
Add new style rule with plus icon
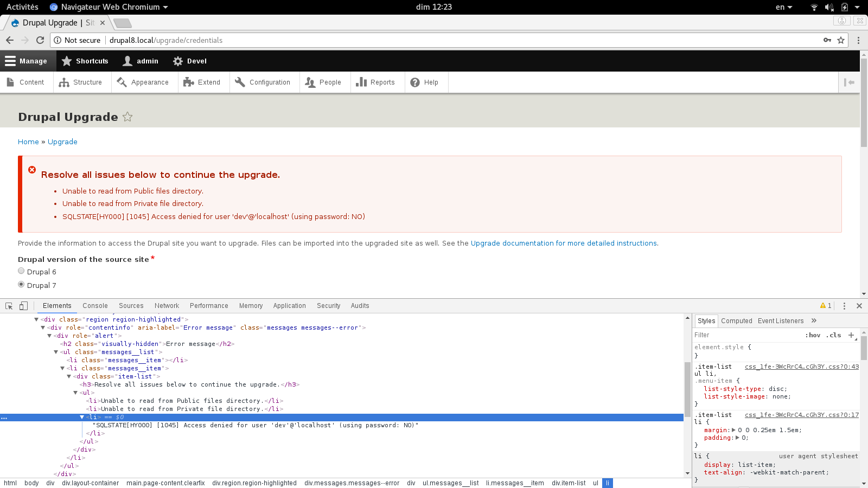pyautogui.click(x=851, y=335)
